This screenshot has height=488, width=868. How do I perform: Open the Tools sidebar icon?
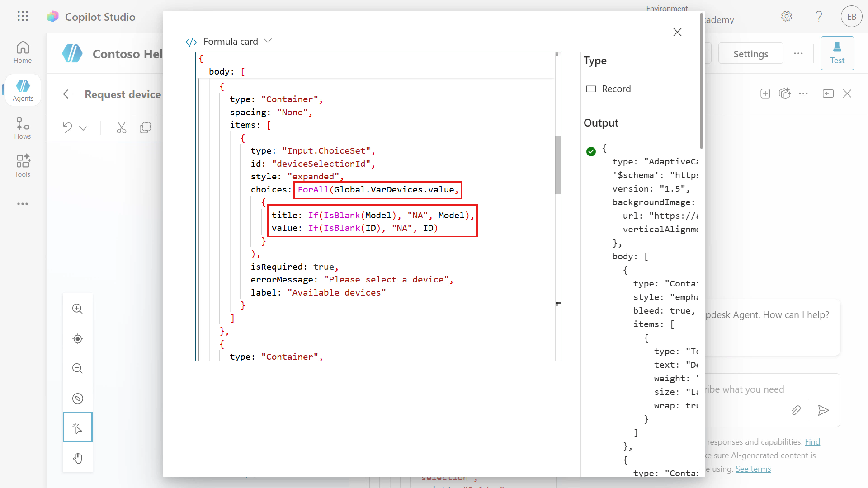point(23,166)
